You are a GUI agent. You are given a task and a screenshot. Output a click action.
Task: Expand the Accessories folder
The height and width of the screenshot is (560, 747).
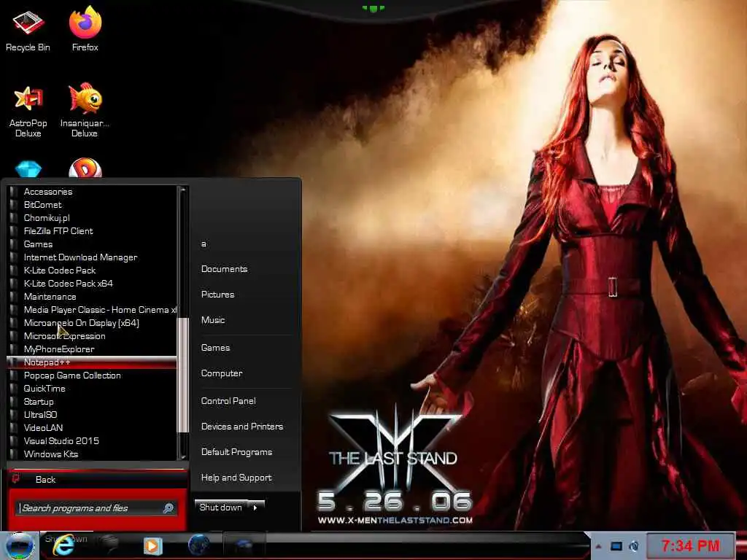coord(91,192)
